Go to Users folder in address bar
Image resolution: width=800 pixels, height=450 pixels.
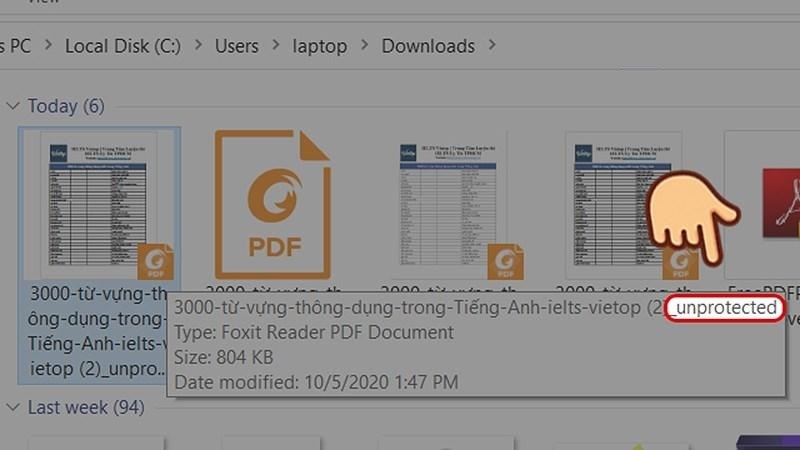[237, 46]
